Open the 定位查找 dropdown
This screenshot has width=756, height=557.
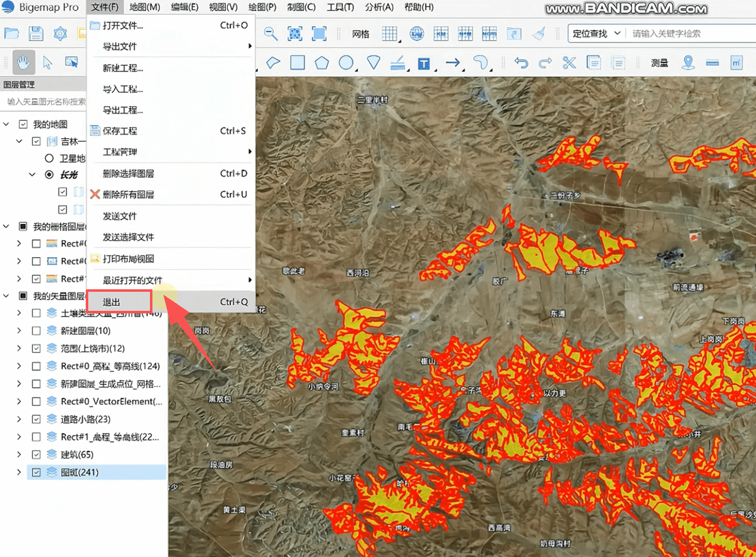coord(596,33)
